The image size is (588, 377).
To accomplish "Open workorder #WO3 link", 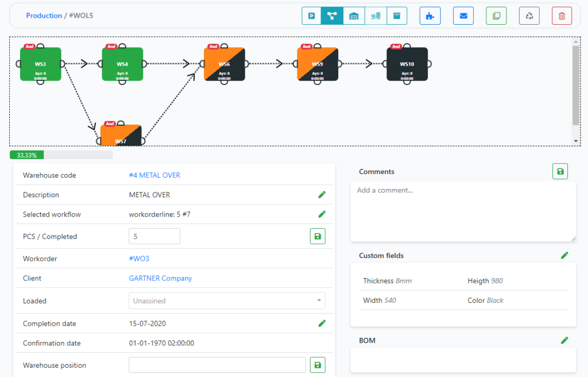I will [139, 259].
